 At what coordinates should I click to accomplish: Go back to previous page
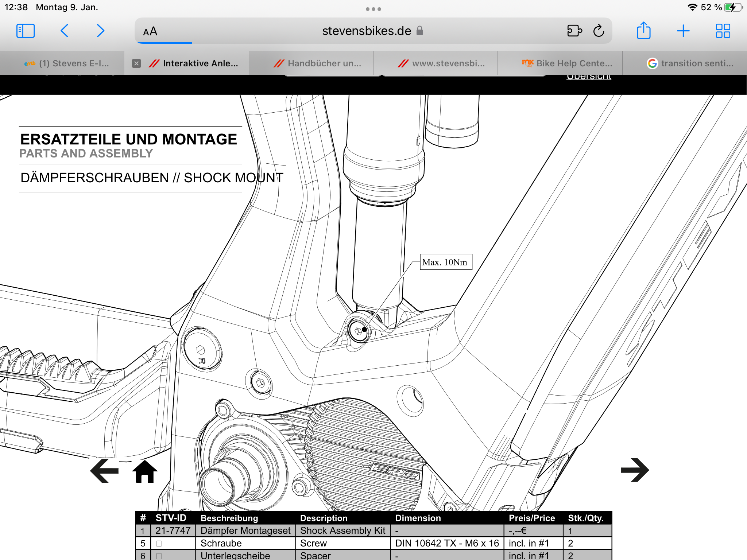click(x=65, y=31)
